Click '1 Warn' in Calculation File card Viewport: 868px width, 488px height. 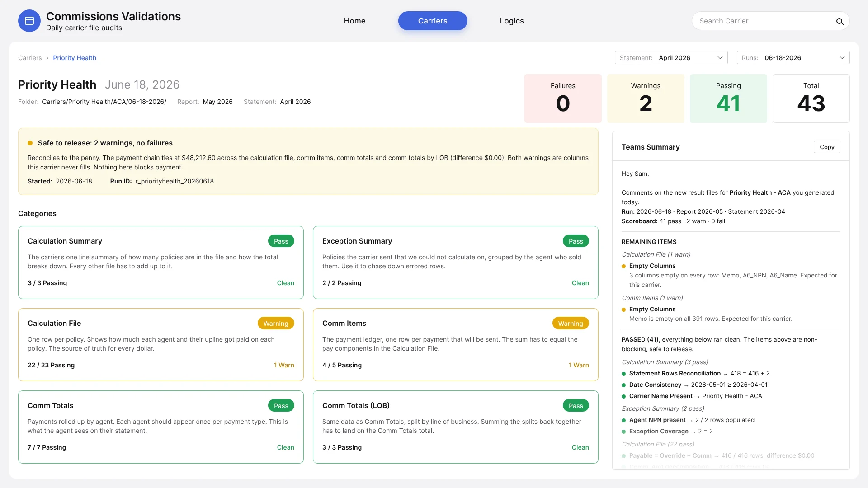(x=284, y=365)
